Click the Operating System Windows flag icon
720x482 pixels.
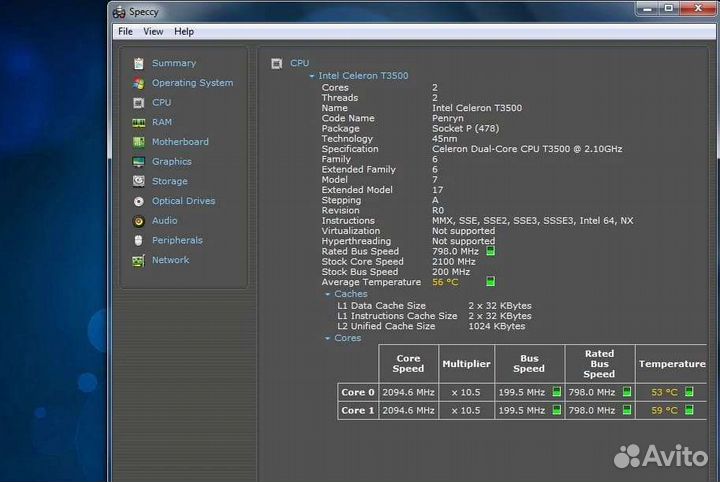(x=139, y=83)
